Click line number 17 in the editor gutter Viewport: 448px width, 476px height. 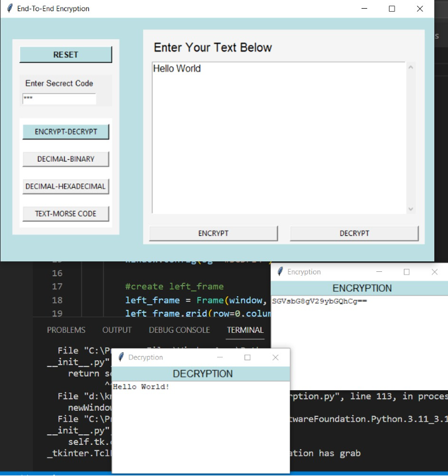click(57, 287)
